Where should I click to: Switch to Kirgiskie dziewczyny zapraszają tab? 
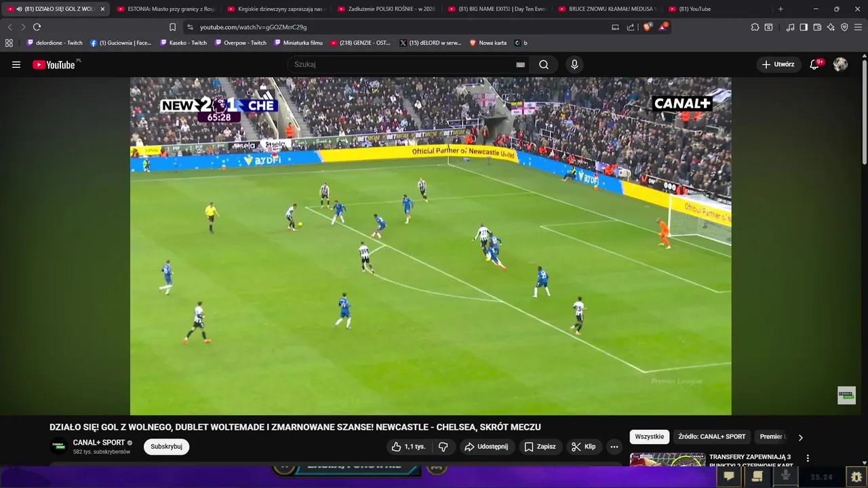coord(276,9)
